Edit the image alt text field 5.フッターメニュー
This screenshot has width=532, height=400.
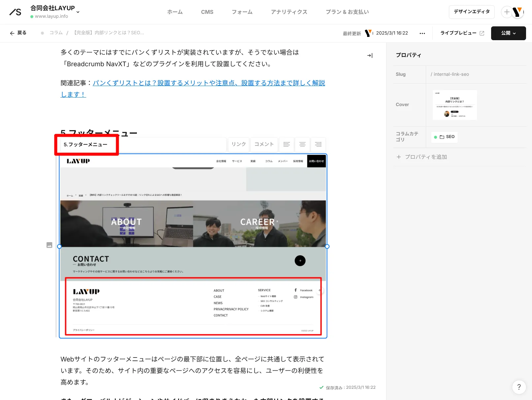143,144
